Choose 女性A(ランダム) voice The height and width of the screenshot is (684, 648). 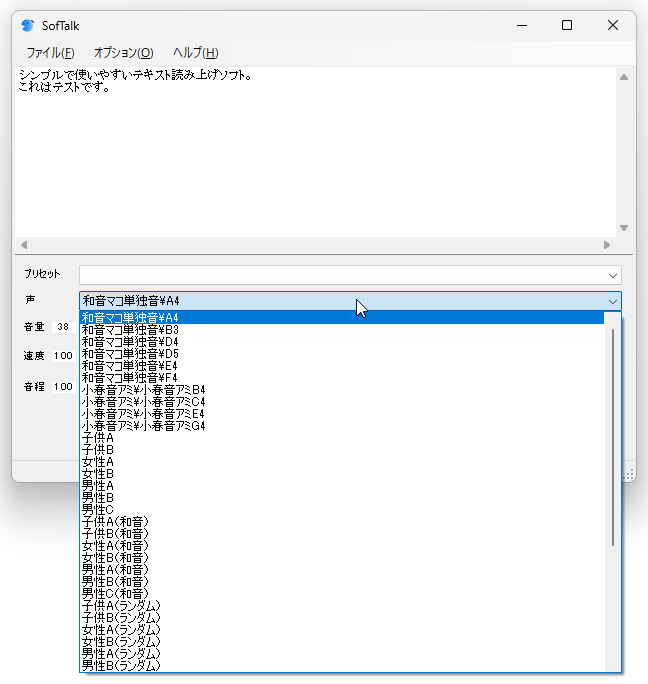[342, 629]
